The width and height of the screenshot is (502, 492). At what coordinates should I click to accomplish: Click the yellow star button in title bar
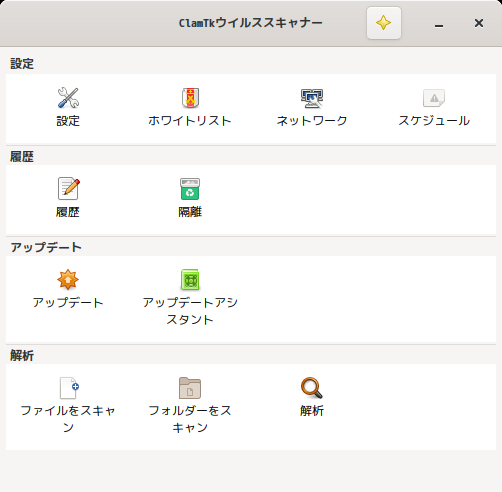[384, 23]
